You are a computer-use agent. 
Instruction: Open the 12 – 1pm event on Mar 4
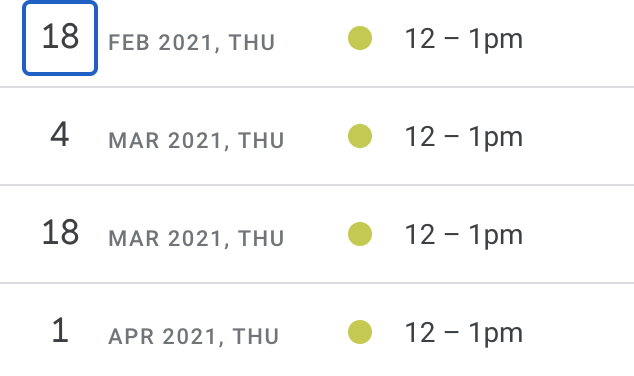pos(464,137)
